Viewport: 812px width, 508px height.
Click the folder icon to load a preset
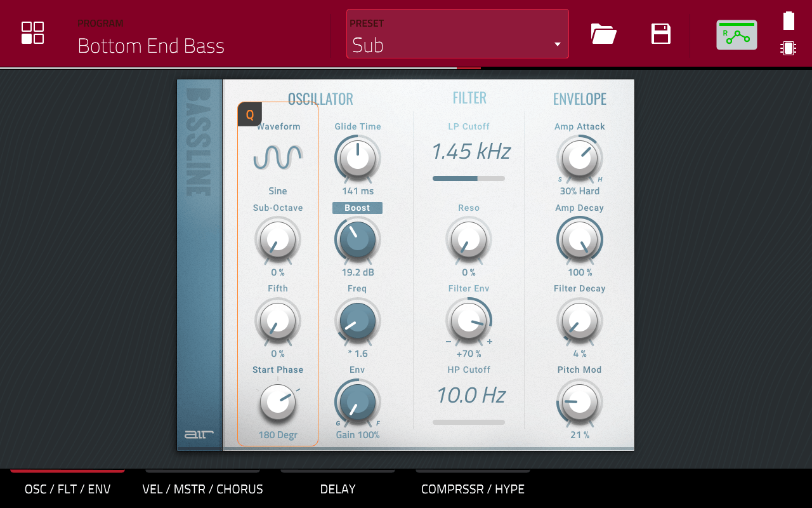(603, 34)
